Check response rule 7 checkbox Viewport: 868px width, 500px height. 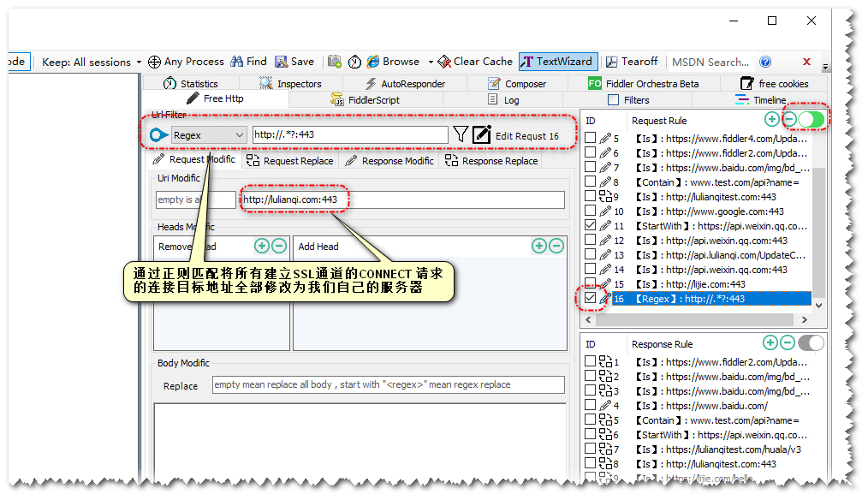[x=590, y=449]
